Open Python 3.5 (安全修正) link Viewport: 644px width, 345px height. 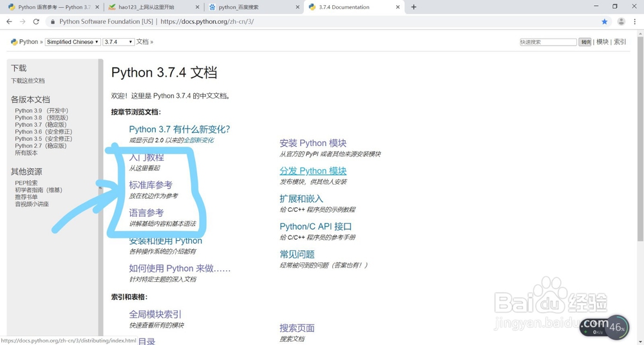pos(44,138)
